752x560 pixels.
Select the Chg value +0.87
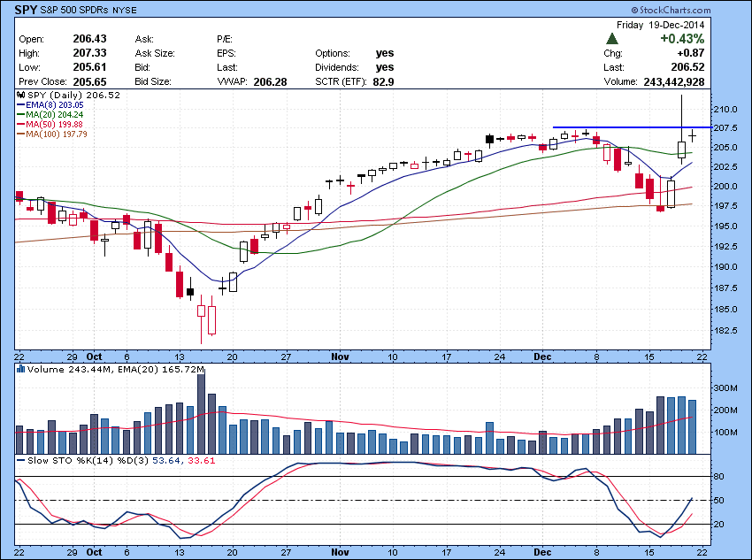click(691, 53)
